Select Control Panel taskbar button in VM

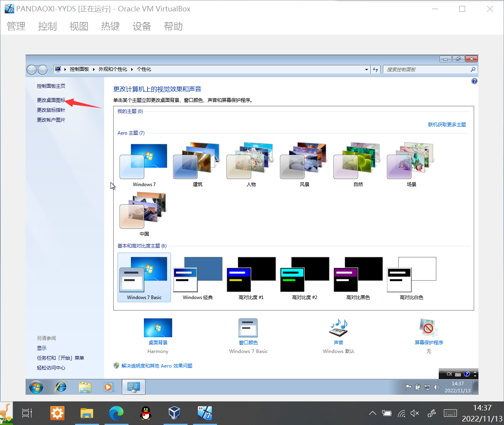pyautogui.click(x=134, y=387)
